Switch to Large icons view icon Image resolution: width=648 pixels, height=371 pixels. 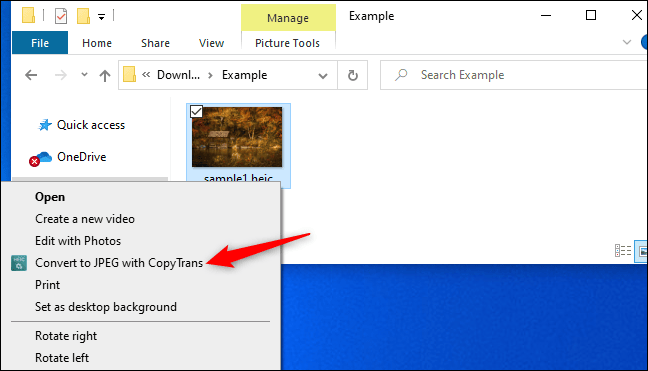[642, 251]
